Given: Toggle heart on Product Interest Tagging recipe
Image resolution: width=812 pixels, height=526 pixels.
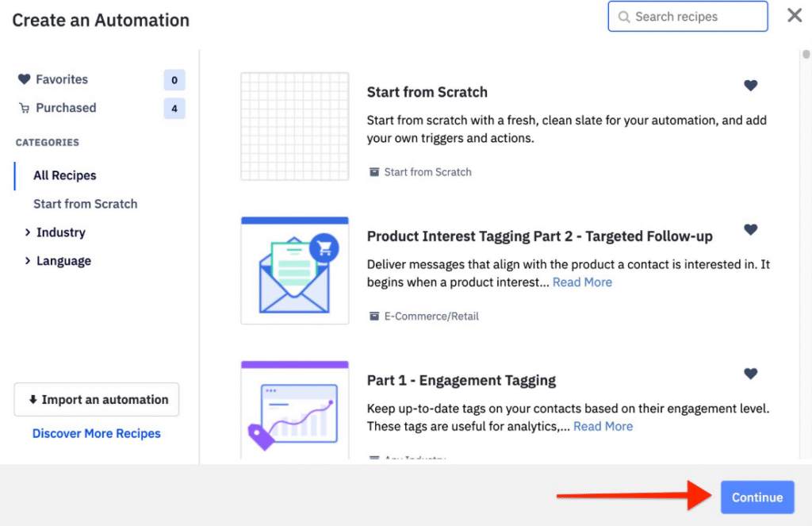Looking at the screenshot, I should (x=750, y=229).
